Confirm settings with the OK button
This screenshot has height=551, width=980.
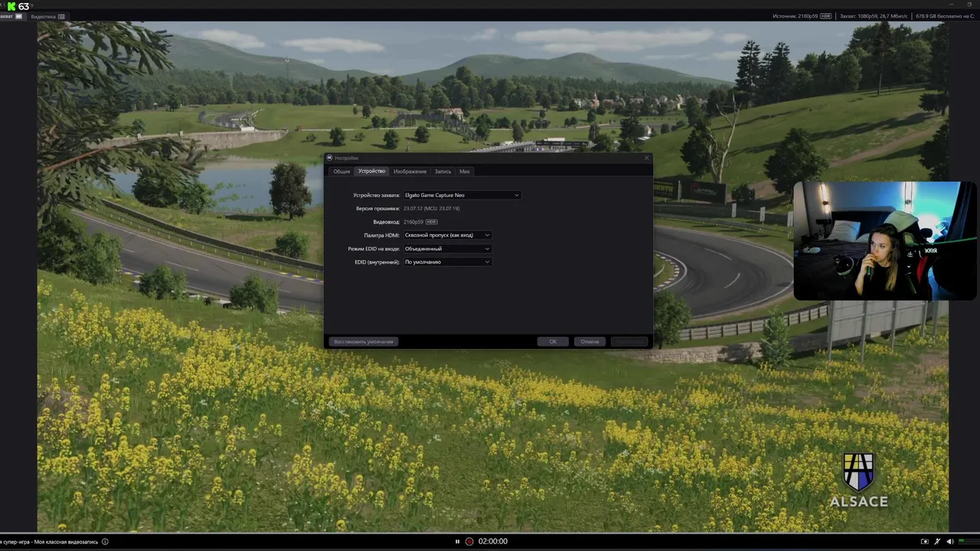pos(553,341)
